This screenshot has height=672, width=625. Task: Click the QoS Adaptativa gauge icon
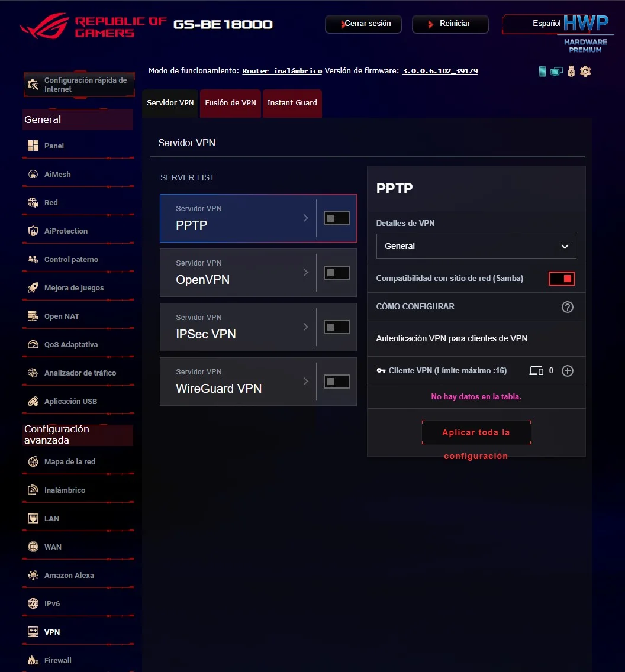coord(33,344)
